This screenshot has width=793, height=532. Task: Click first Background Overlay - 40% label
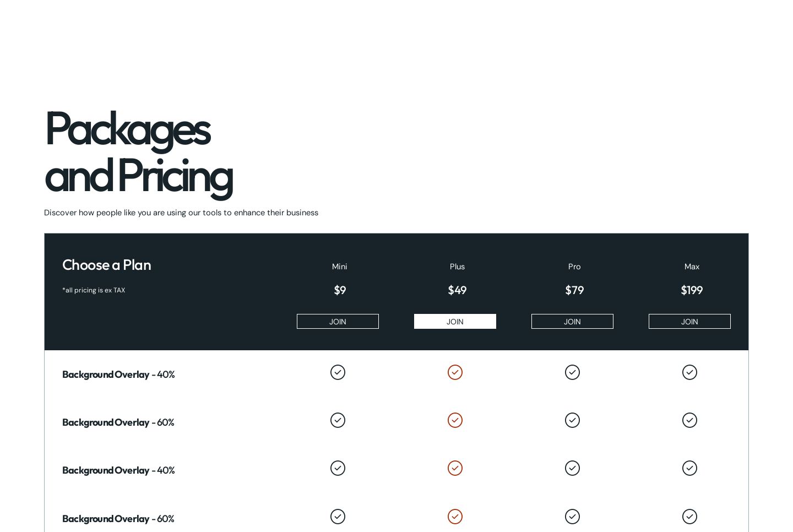click(118, 374)
